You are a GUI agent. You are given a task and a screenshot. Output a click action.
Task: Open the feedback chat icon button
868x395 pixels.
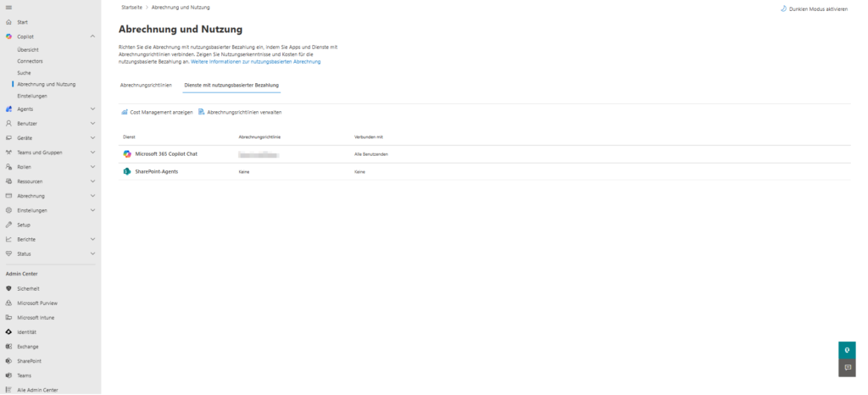click(846, 368)
